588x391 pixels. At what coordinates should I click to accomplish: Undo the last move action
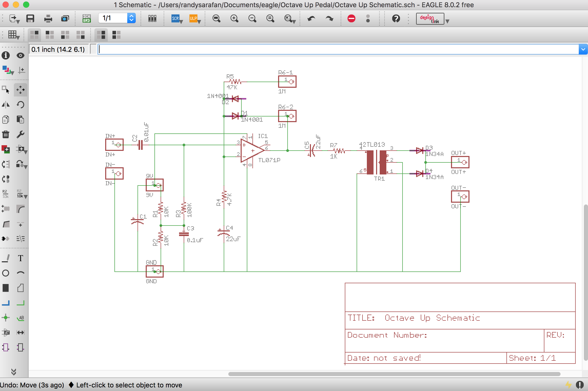pos(311,18)
